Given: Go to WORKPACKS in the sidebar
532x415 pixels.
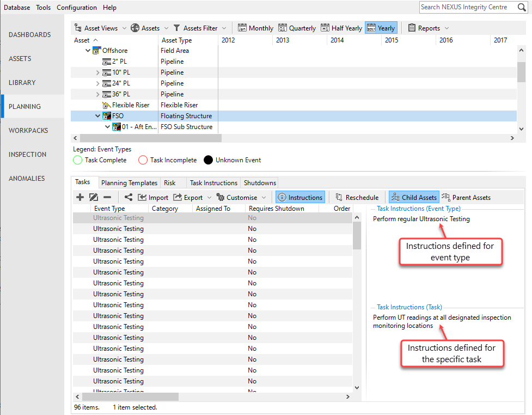Looking at the screenshot, I should pyautogui.click(x=28, y=130).
